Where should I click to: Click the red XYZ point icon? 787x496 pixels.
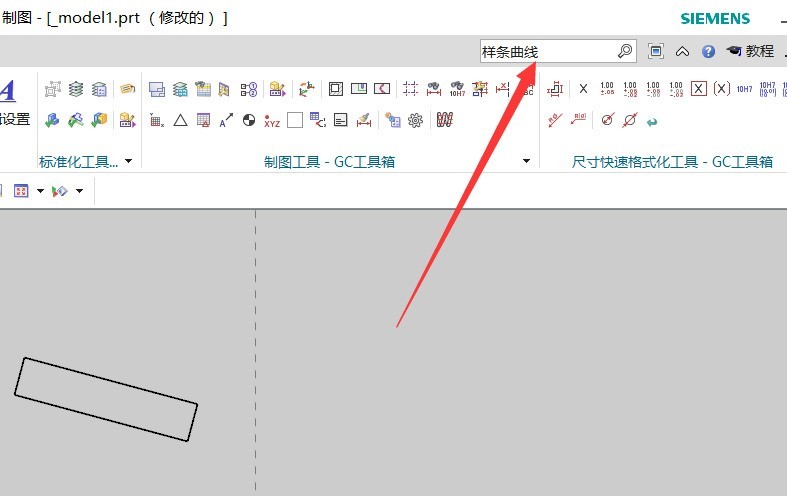[x=272, y=121]
